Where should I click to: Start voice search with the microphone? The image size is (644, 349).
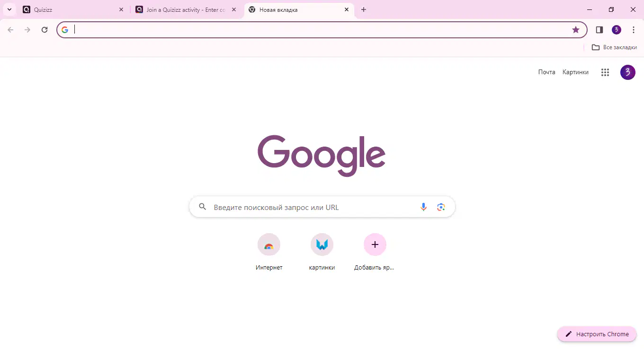pyautogui.click(x=424, y=207)
